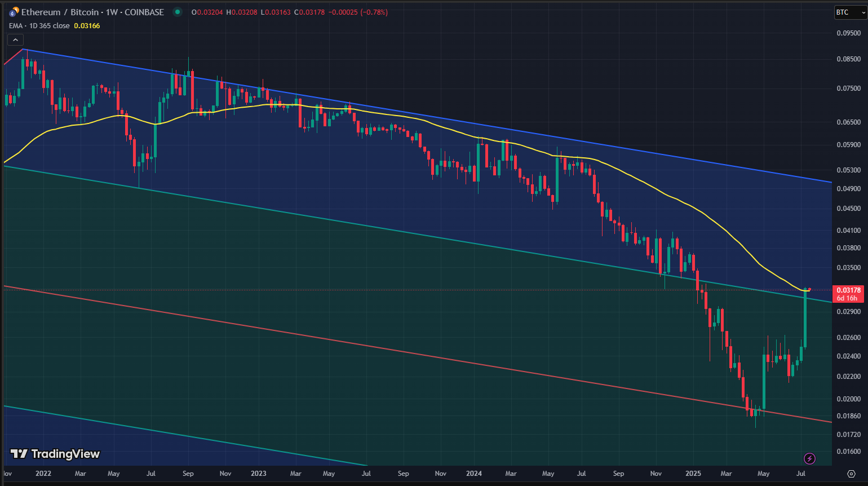Click the 2022 label on time axis
This screenshot has width=868, height=486.
pos(43,474)
